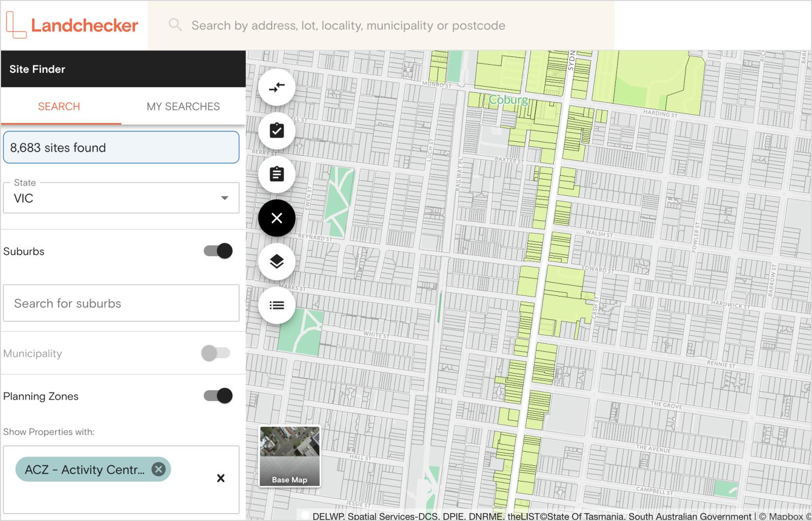Click the Landchecker logo
The image size is (812, 521).
(72, 25)
